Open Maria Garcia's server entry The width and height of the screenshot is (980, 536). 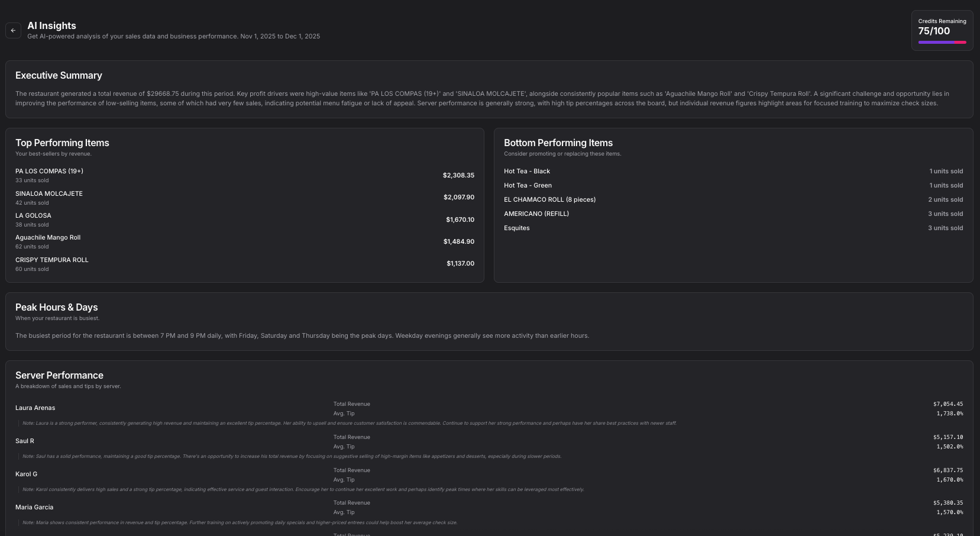tap(34, 507)
